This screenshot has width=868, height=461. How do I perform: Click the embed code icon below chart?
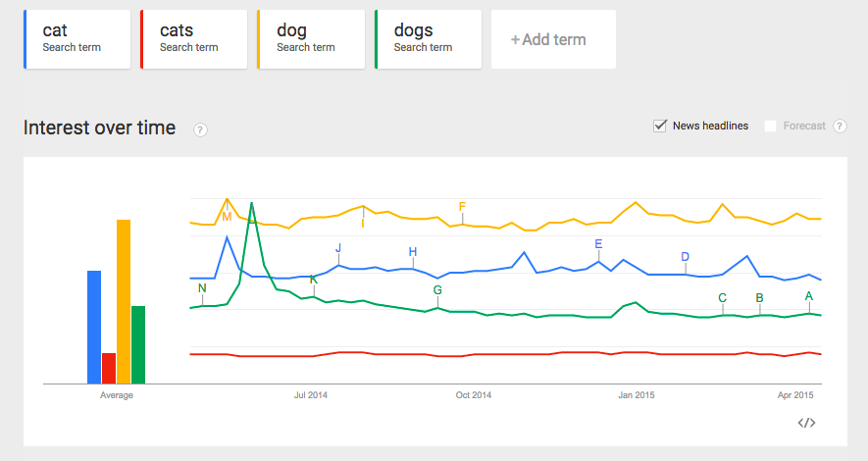pyautogui.click(x=806, y=423)
